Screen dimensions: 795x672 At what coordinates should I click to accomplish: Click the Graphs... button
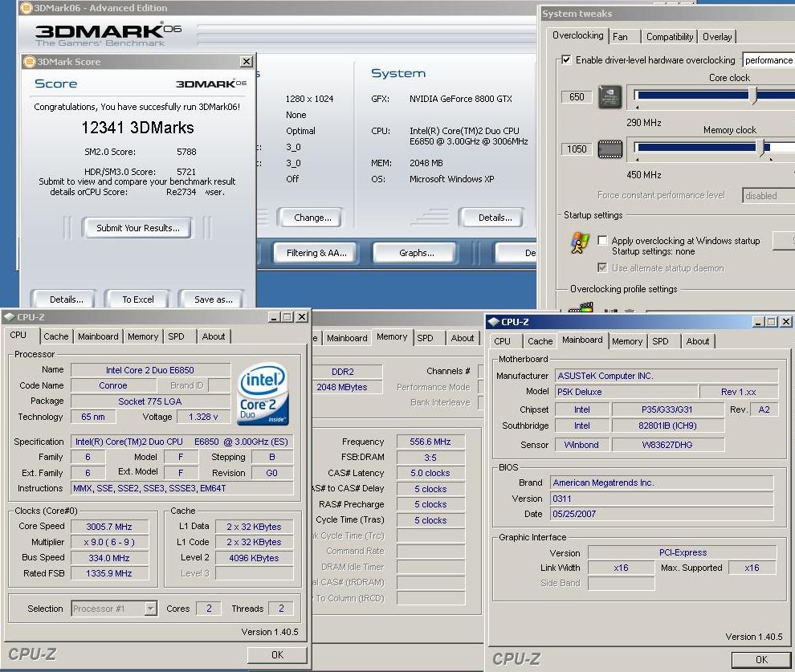pos(416,253)
